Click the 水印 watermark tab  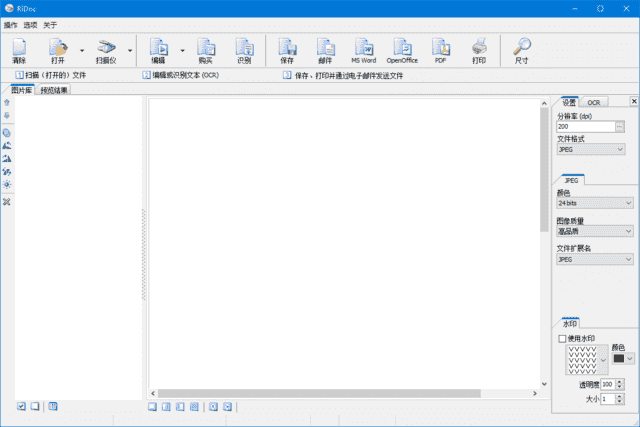[x=570, y=323]
